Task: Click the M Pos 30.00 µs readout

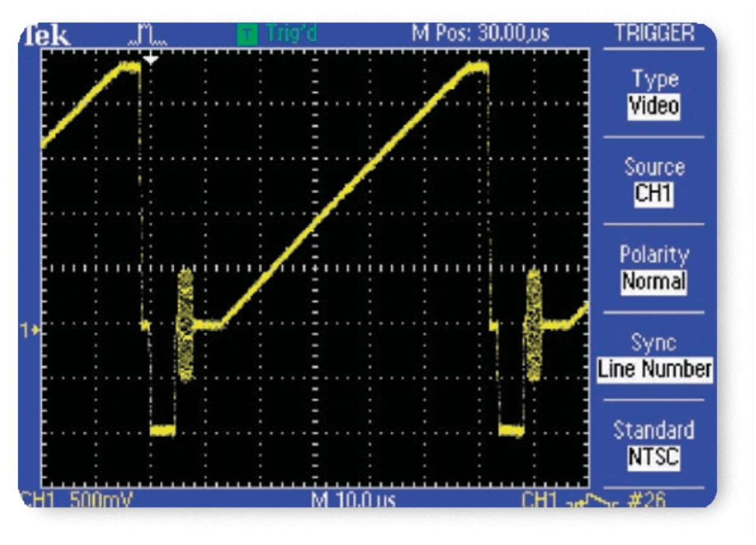Action: click(480, 33)
